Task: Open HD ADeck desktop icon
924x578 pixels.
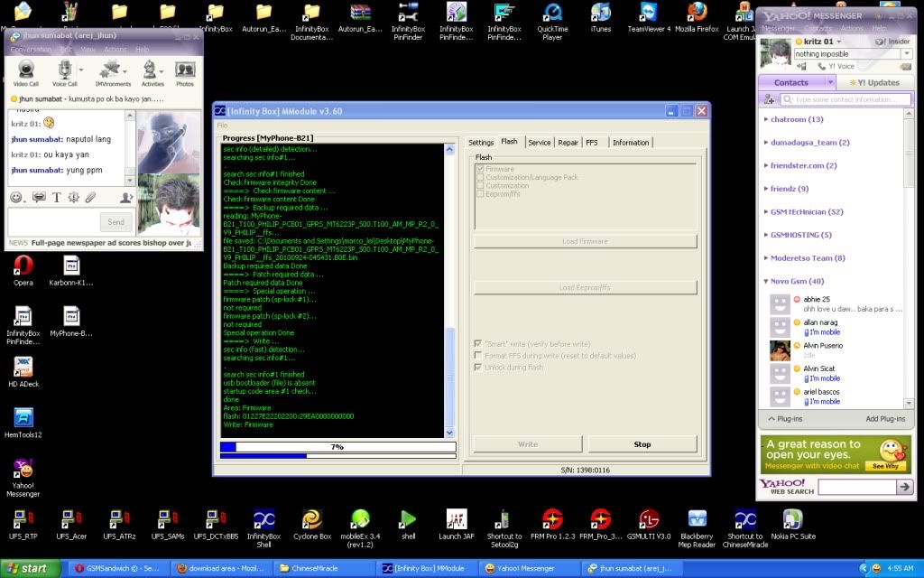Action: 23,371
